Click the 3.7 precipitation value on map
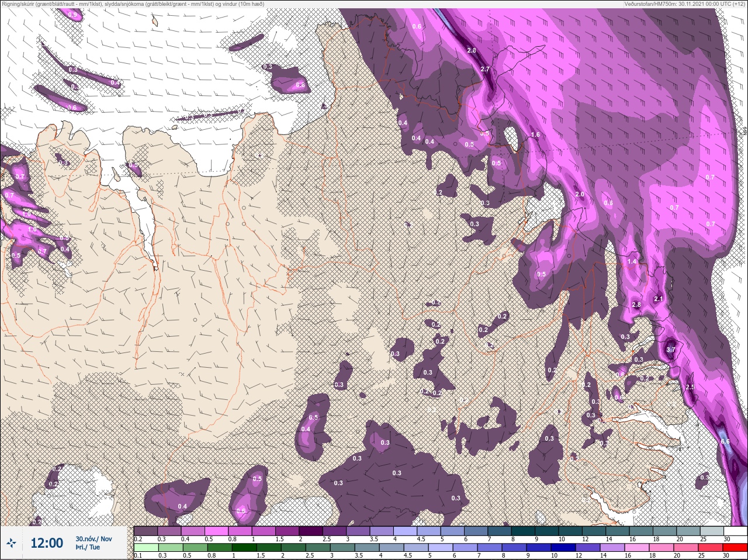Viewport: 748px width, 560px height. click(670, 350)
